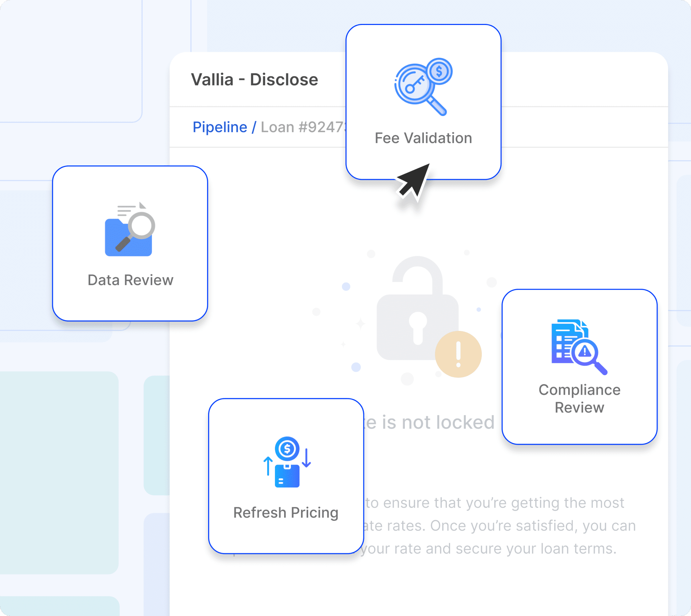Click the down arrow in Refresh Pricing icon
This screenshot has height=616, width=691.
[x=306, y=457]
